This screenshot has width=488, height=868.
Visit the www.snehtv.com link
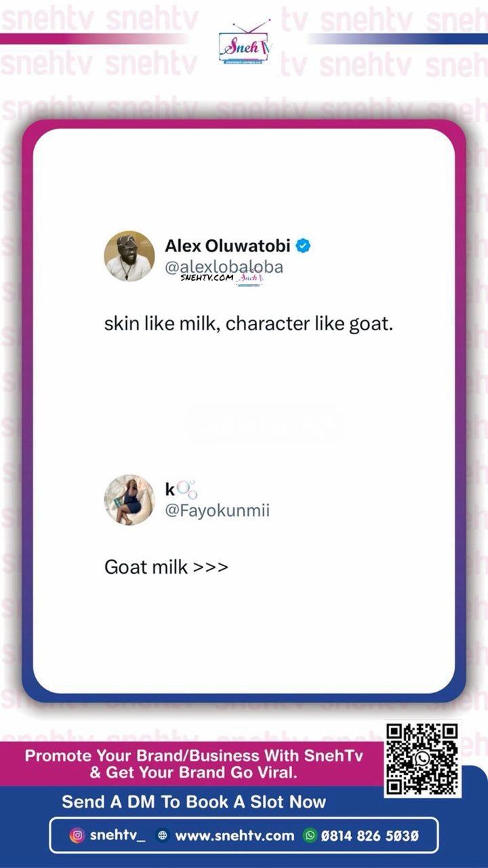tap(235, 835)
